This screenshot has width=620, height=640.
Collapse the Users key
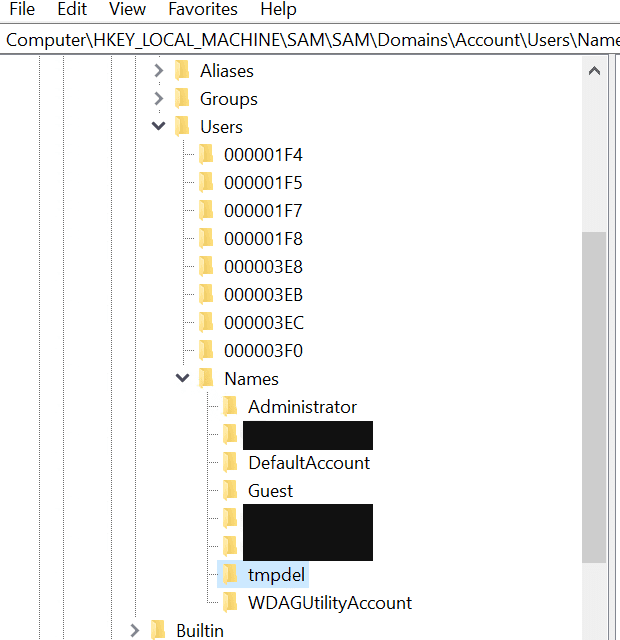(158, 126)
